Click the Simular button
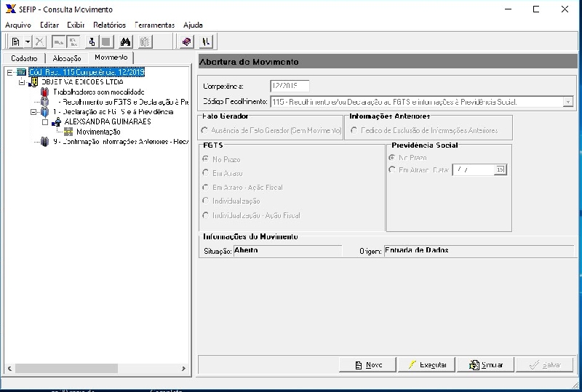Viewport: 582px width, 392px height. pyautogui.click(x=485, y=365)
